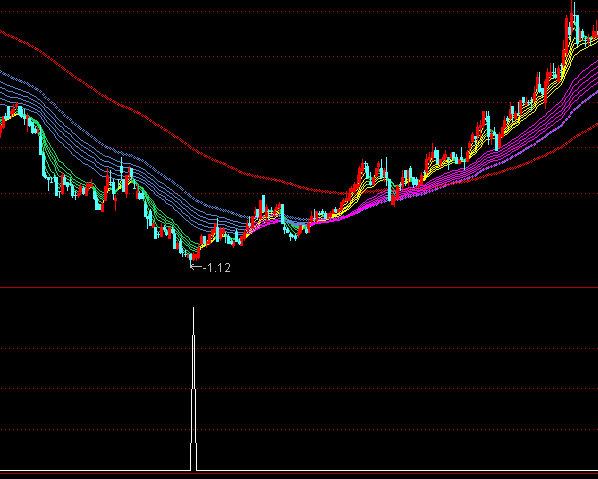Select the red bottom border line
The height and width of the screenshot is (479, 598).
(x=299, y=474)
